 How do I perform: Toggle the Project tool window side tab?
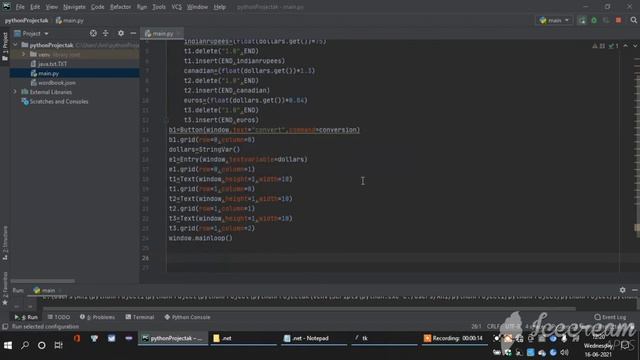click(5, 46)
